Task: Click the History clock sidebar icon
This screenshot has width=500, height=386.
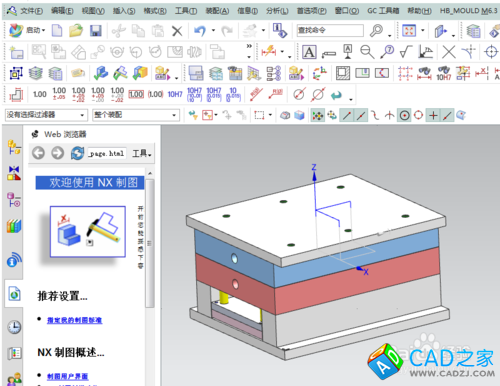Action: coord(14,327)
